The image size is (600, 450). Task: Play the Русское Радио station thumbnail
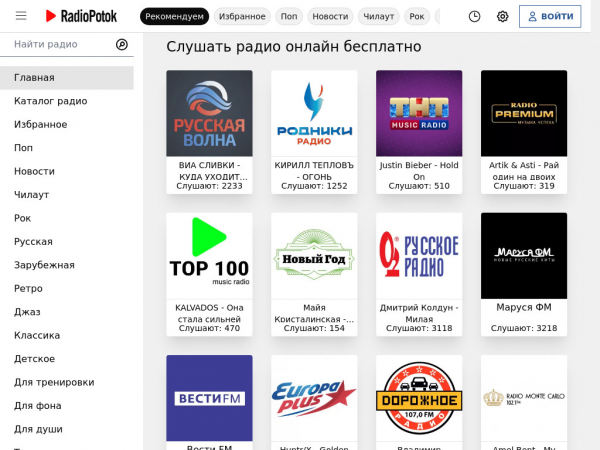pyautogui.click(x=419, y=256)
